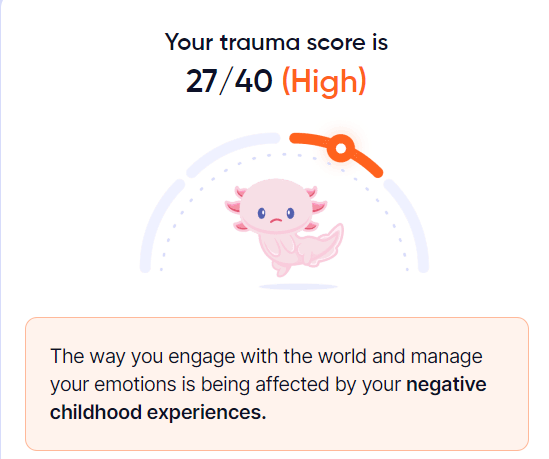Click the axolotl's right-side pink gills
Image resolution: width=549 pixels, height=459 pixels.
tap(316, 208)
